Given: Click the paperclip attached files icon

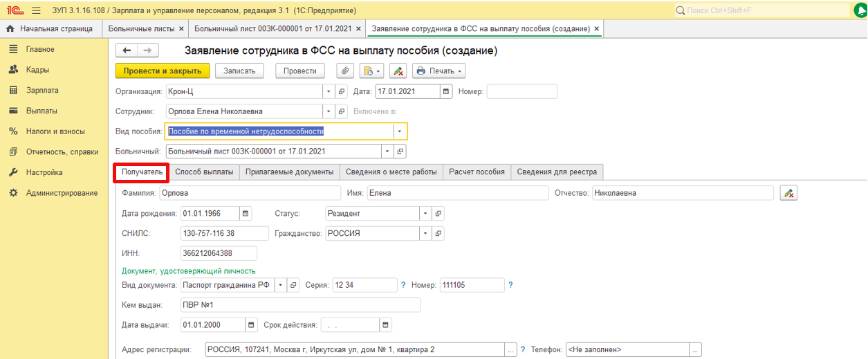Looking at the screenshot, I should pos(345,71).
